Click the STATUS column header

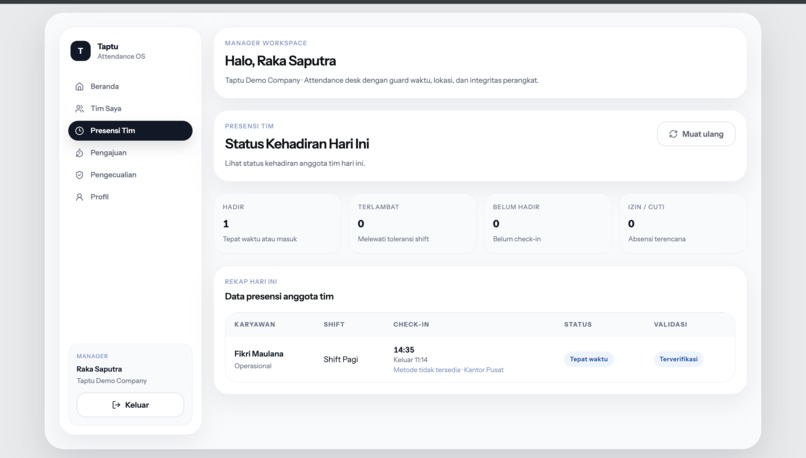pyautogui.click(x=578, y=324)
